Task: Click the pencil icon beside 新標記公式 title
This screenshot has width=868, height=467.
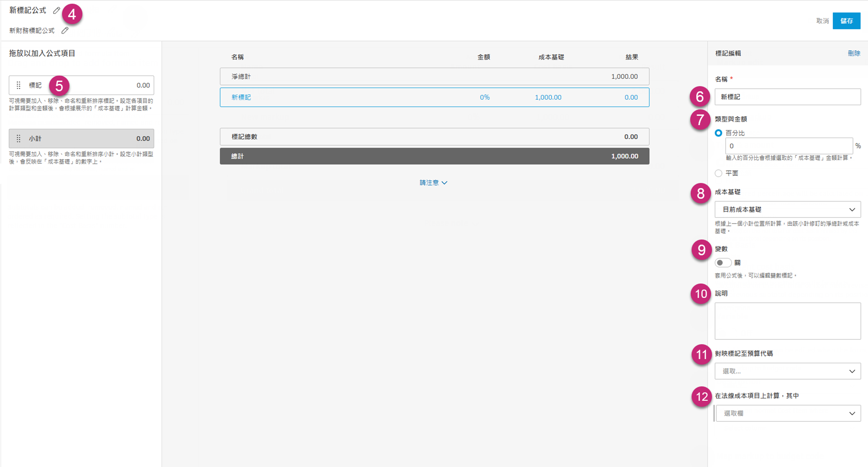Action: 56,10
